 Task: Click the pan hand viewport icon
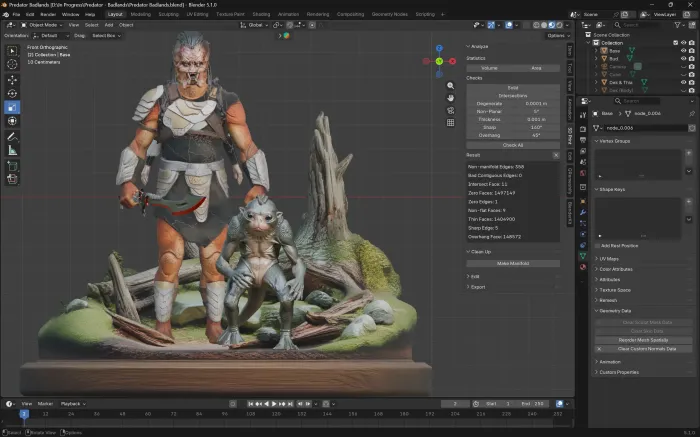coord(450,98)
